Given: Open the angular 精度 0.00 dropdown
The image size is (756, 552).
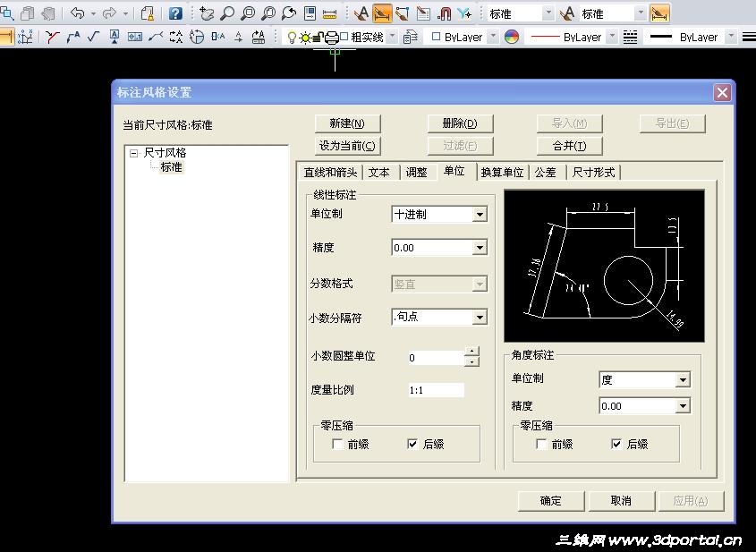Looking at the screenshot, I should (683, 406).
